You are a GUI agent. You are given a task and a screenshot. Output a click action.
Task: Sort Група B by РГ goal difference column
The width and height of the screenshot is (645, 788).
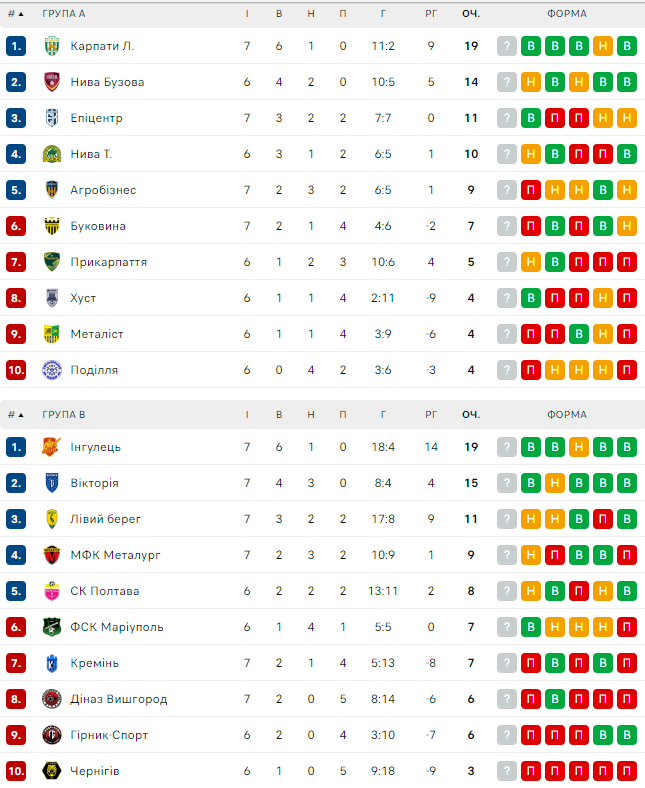click(x=431, y=414)
